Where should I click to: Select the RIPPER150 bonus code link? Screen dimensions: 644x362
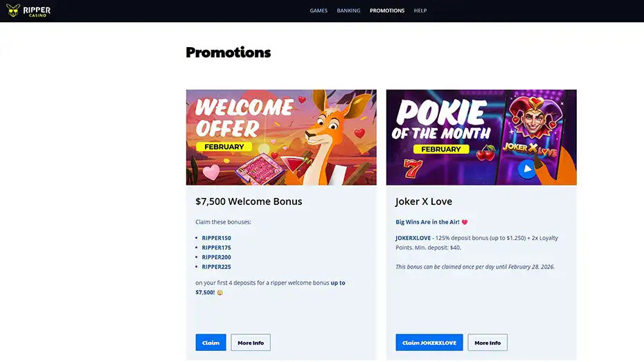[x=217, y=238]
